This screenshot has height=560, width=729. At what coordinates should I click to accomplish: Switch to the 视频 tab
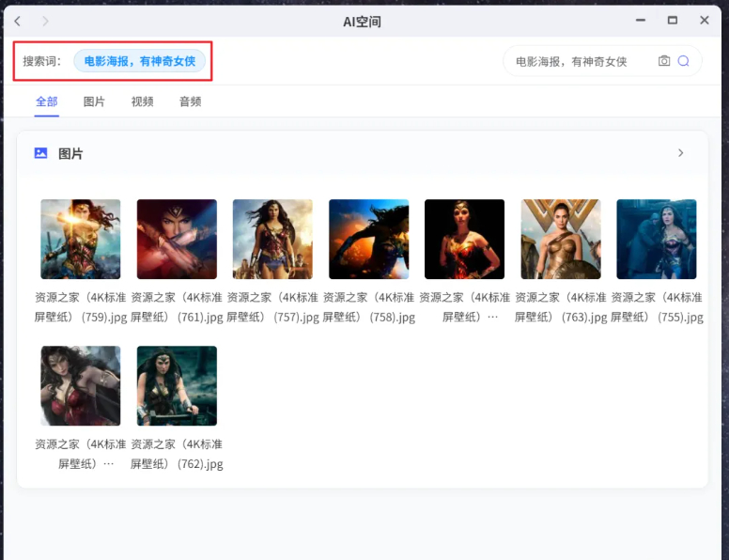click(142, 101)
